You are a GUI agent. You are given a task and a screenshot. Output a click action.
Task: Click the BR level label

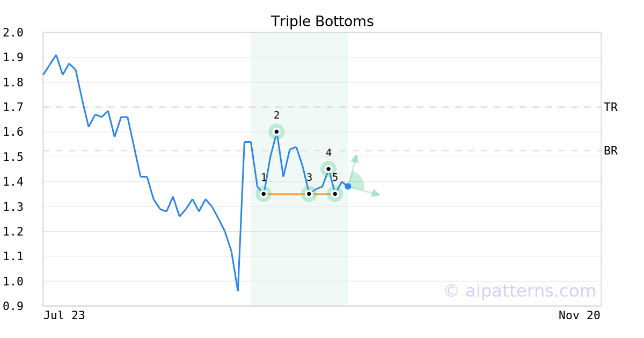(x=611, y=151)
